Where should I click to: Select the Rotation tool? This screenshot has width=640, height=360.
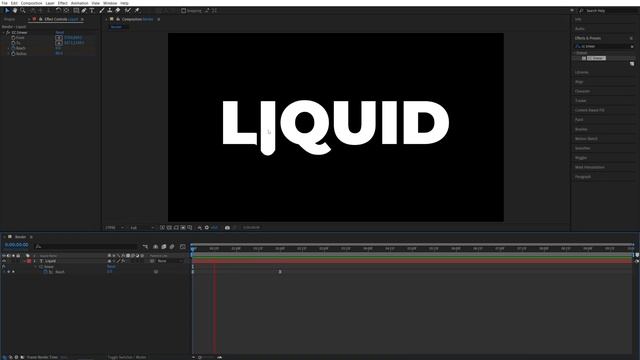pos(58,11)
